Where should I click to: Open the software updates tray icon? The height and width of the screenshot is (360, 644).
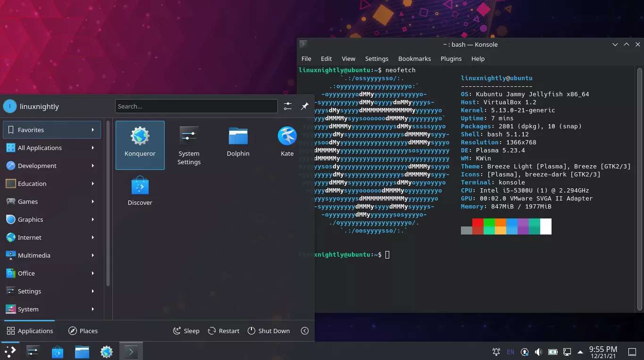click(525, 352)
